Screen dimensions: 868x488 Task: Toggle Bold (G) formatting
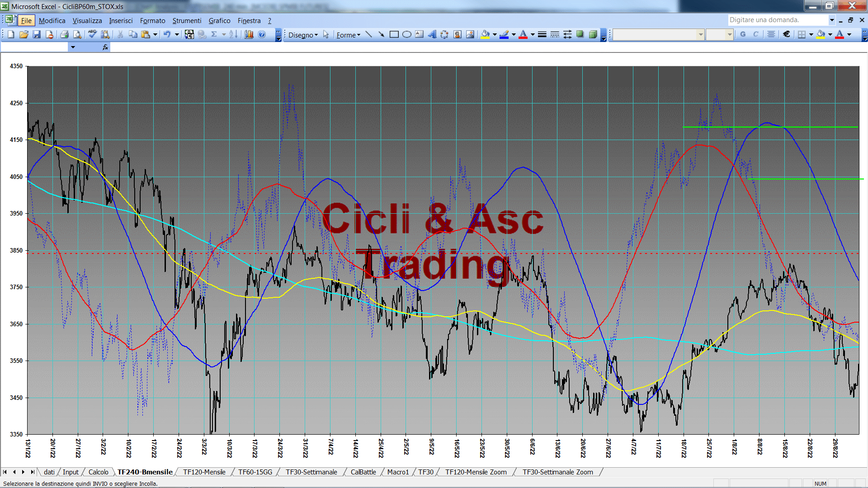pyautogui.click(x=743, y=34)
